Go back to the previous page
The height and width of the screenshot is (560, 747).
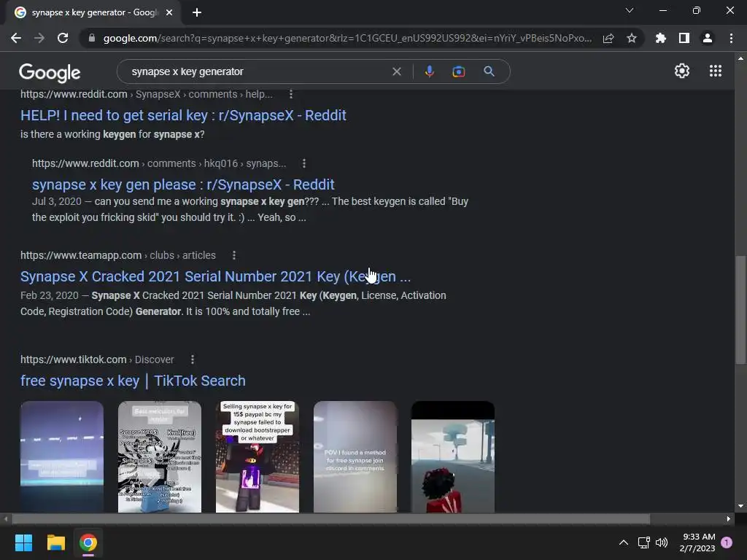(x=16, y=38)
